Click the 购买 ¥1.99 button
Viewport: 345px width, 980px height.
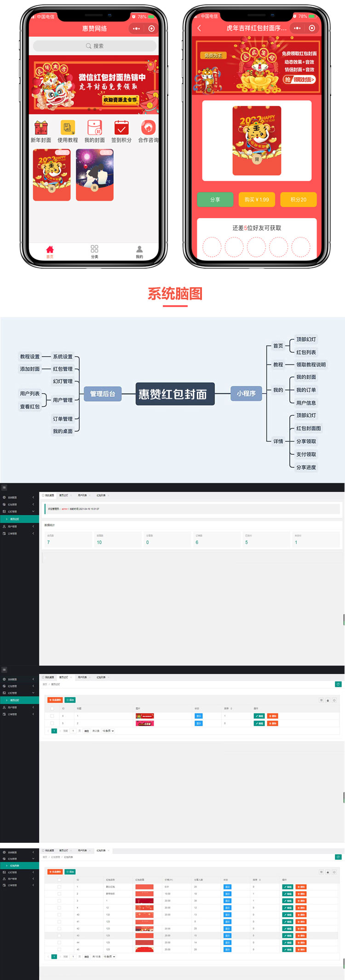coord(257,199)
